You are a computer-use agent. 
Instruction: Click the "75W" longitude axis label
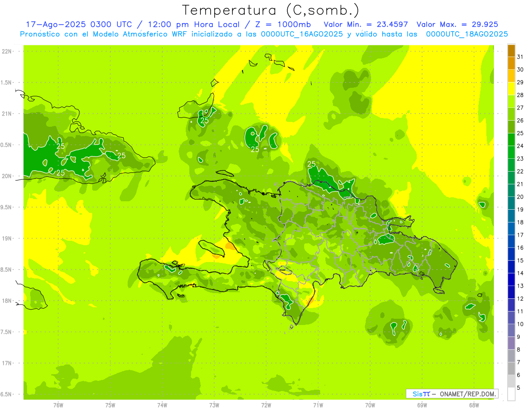(110, 405)
